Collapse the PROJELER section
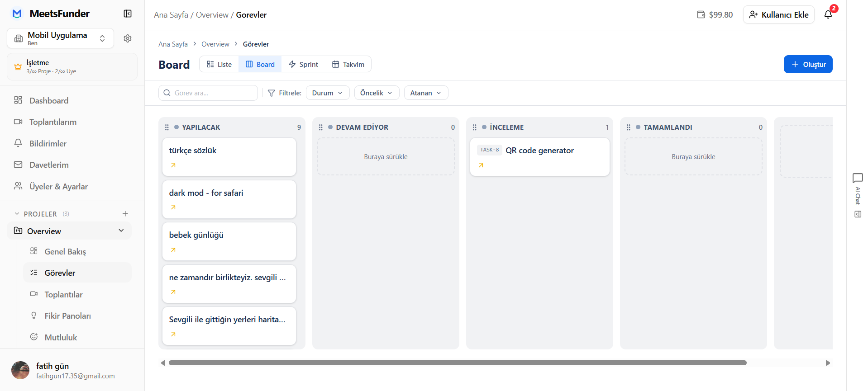Screen dimensions: 868x391 (17, 214)
